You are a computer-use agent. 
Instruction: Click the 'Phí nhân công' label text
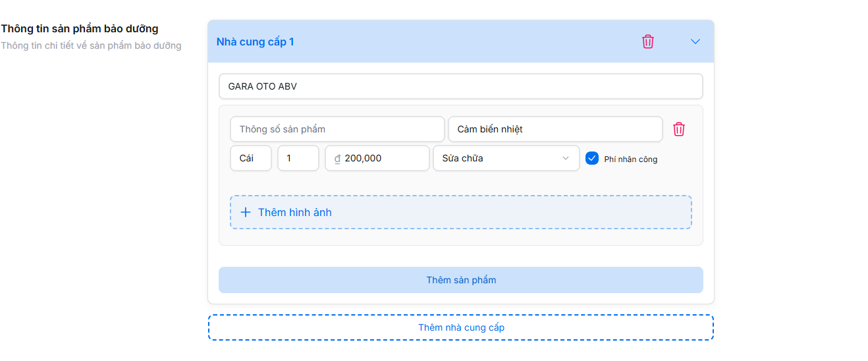point(630,159)
